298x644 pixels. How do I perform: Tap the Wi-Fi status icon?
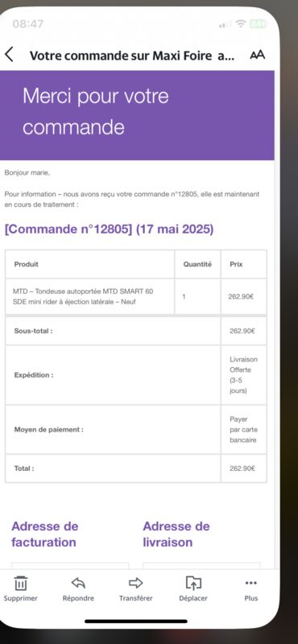[x=241, y=24]
